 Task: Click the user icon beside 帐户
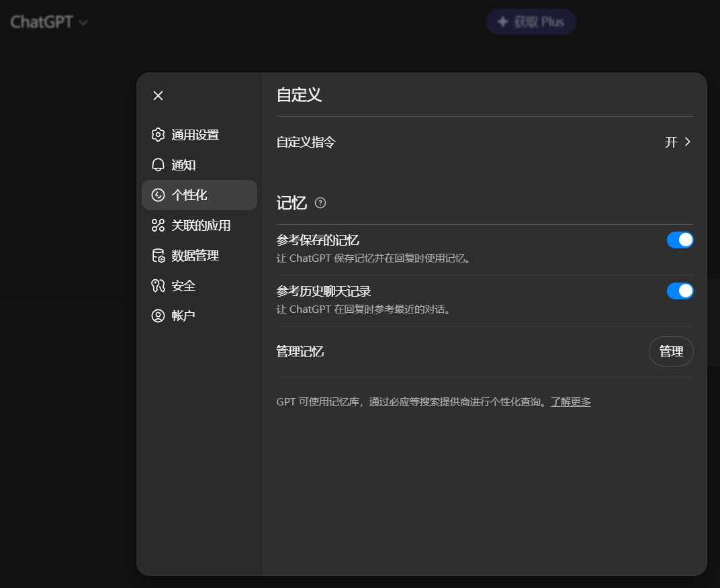158,315
